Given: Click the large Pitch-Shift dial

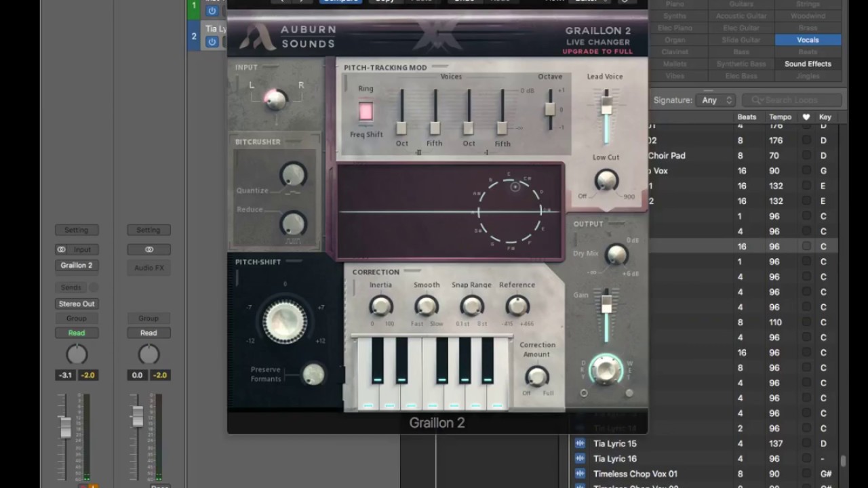Looking at the screenshot, I should coord(285,321).
